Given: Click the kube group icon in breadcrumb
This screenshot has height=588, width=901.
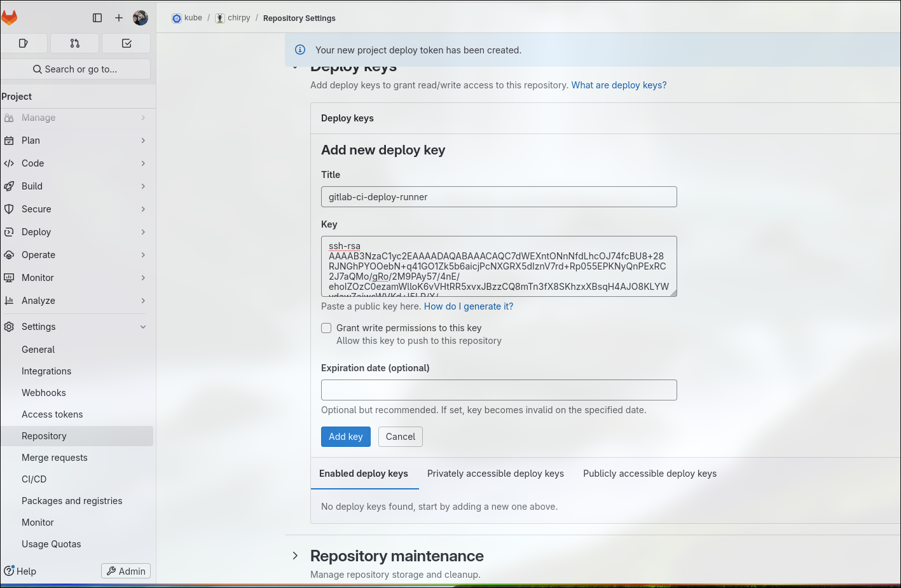Looking at the screenshot, I should [x=177, y=18].
